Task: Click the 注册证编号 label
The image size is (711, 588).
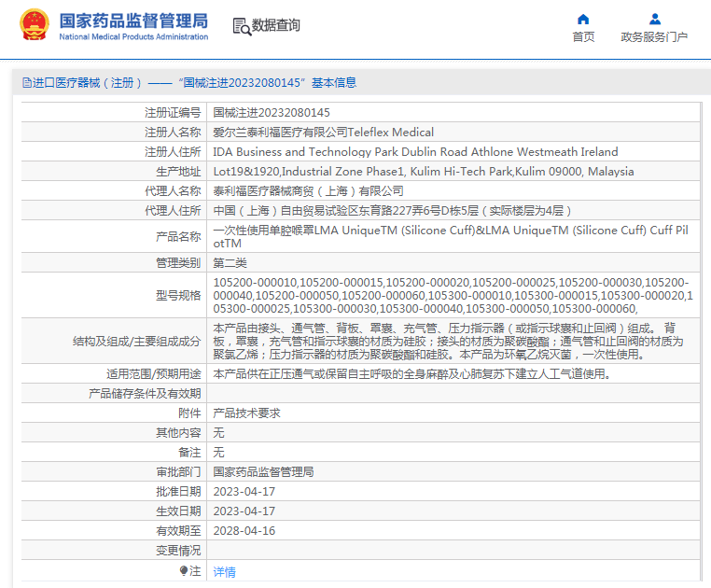Action: coord(173,113)
